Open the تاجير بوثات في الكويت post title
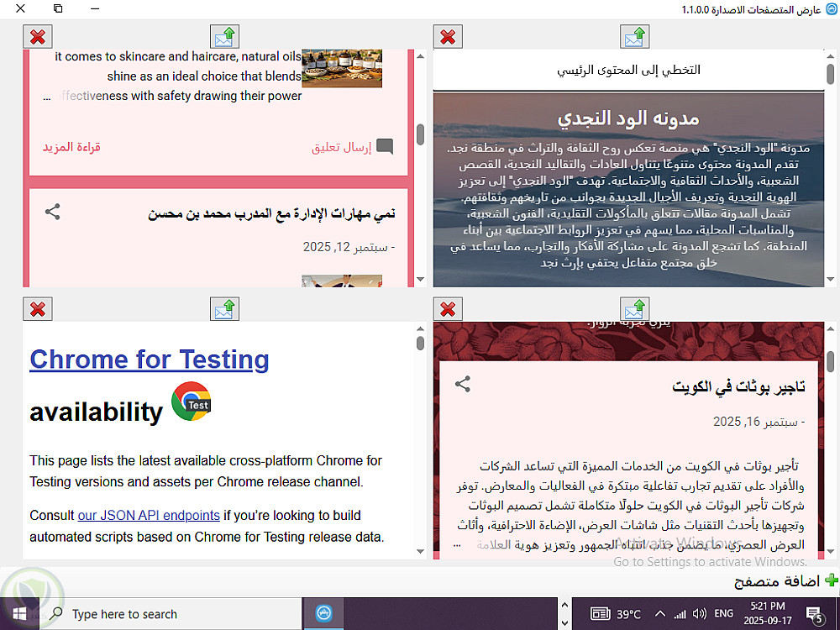This screenshot has height=630, width=840. click(738, 386)
